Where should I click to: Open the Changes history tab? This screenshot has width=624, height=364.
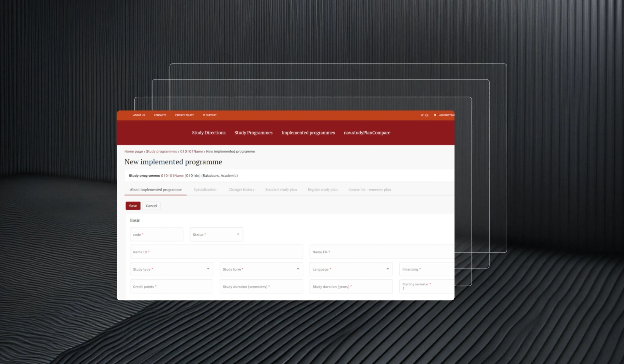coord(241,189)
